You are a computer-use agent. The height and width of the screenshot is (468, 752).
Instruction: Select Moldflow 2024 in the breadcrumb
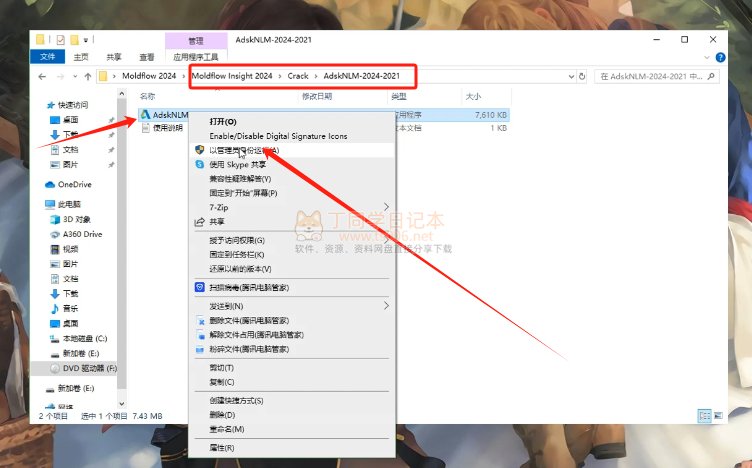point(149,76)
